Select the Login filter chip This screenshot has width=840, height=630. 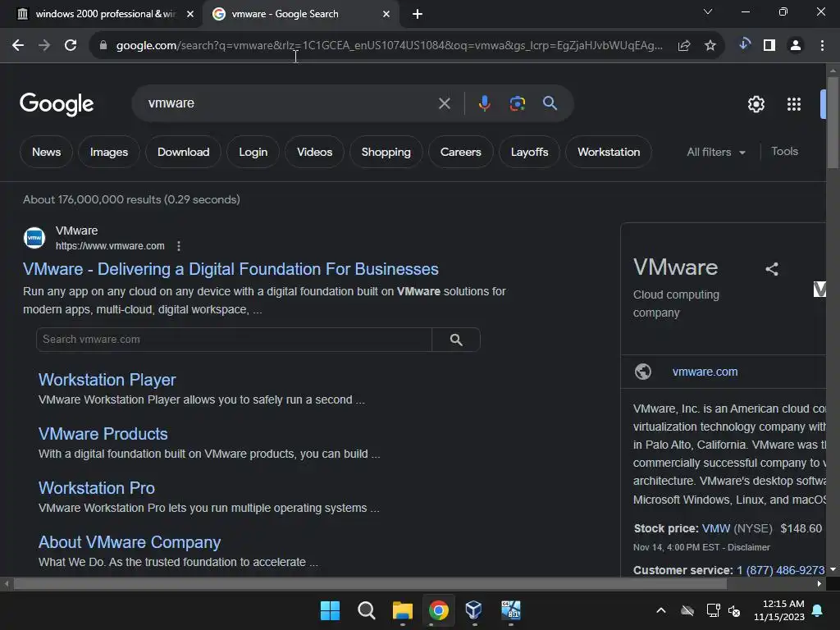point(253,152)
